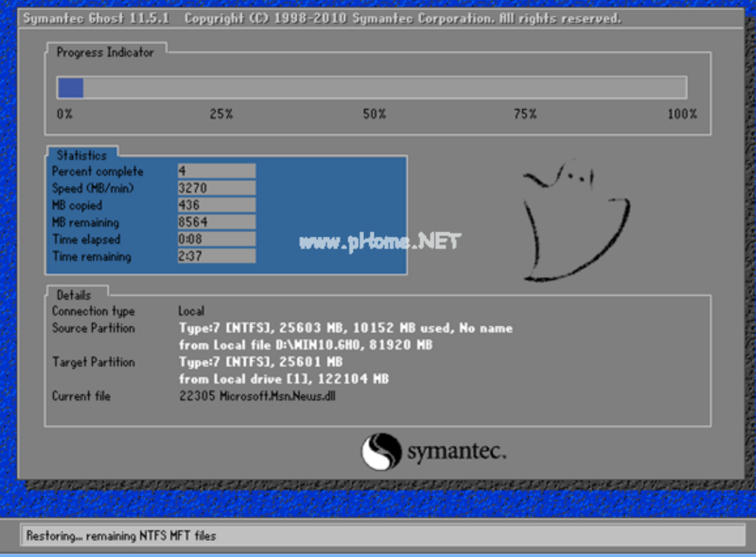756x557 pixels.
Task: Click the blue progress bar fill
Action: [x=71, y=88]
